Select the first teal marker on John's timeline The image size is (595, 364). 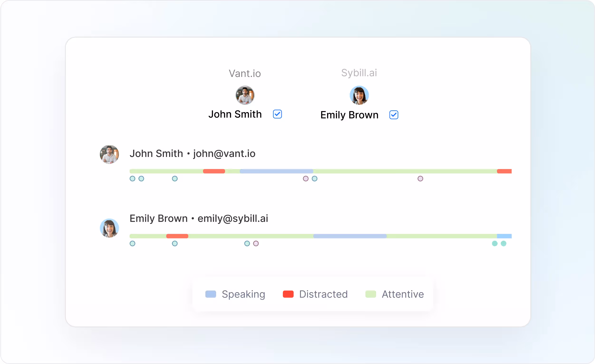coord(132,179)
